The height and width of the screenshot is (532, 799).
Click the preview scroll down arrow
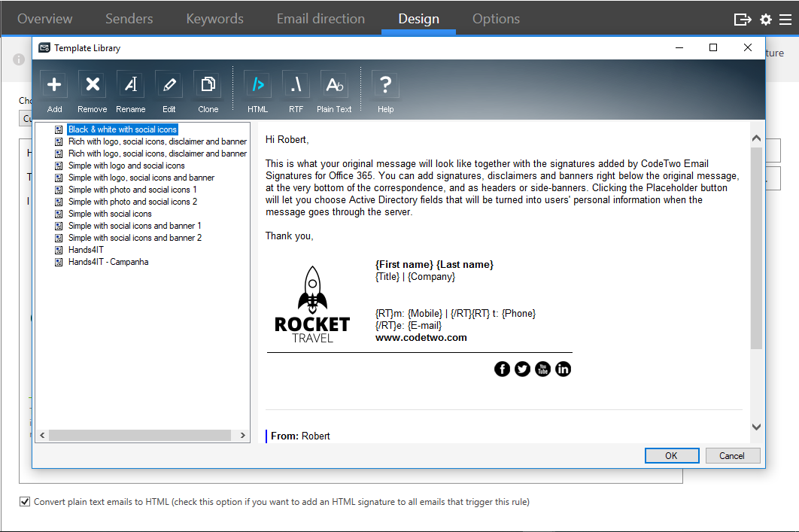pyautogui.click(x=756, y=427)
